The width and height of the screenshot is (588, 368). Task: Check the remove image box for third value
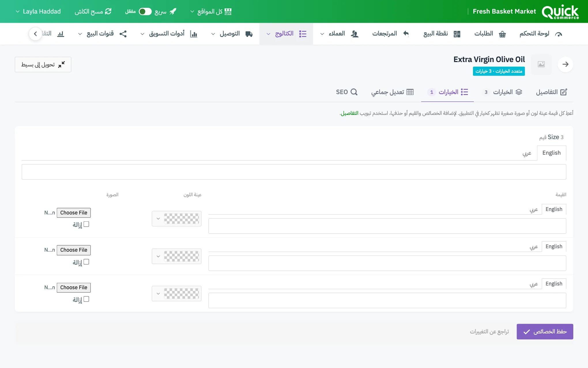[x=86, y=299]
